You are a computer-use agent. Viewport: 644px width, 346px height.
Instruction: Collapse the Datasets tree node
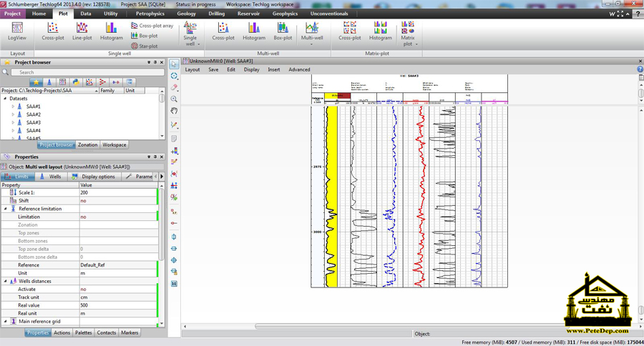5,99
